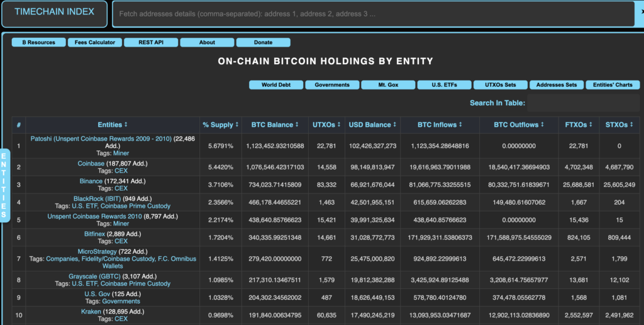
Task: Sort by % Supply column header
Action: click(218, 125)
